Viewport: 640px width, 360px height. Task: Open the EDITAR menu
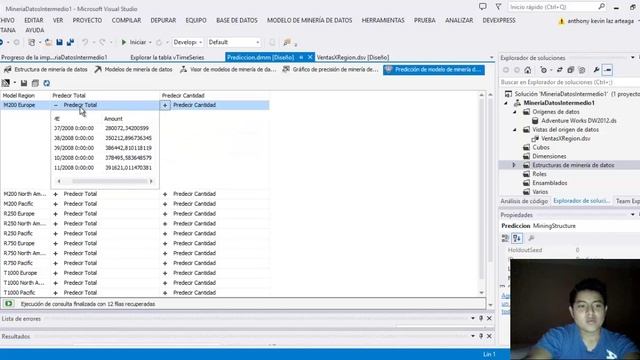(33, 20)
